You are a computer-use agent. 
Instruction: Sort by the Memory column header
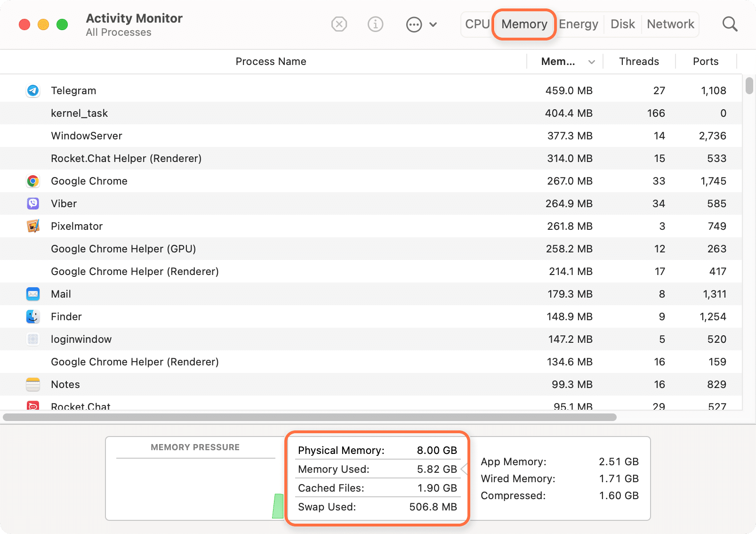point(558,62)
